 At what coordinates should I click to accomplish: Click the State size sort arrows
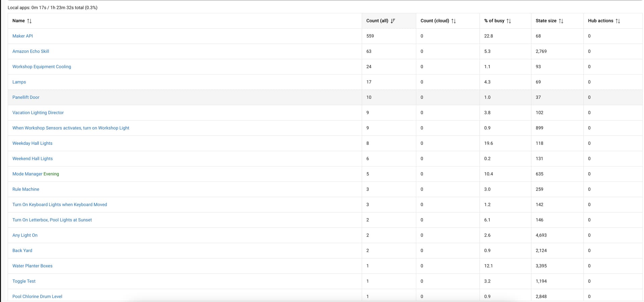click(x=561, y=21)
